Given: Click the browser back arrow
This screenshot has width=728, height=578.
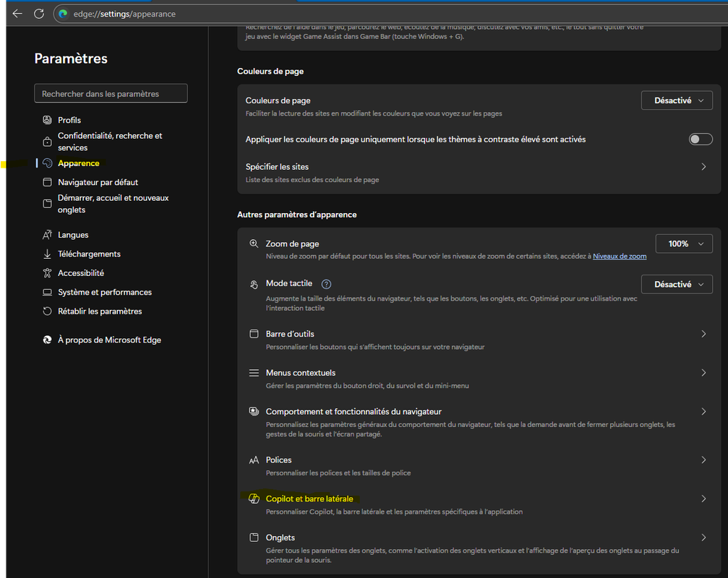Looking at the screenshot, I should click(17, 14).
